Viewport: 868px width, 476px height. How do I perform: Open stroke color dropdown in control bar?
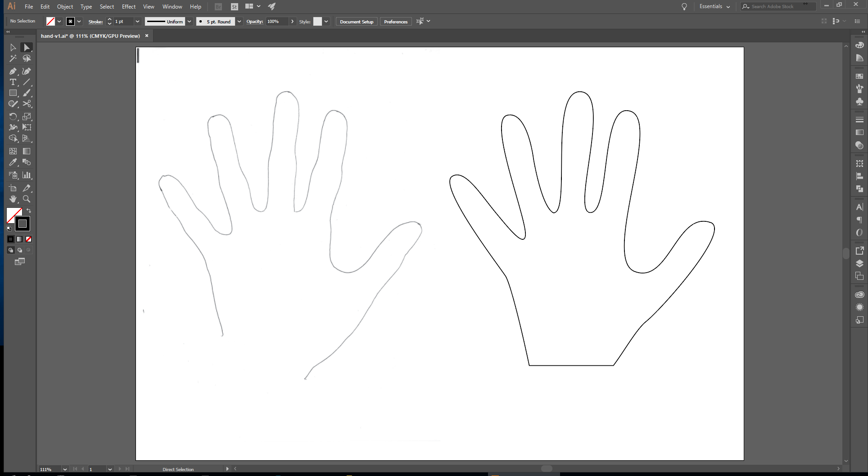pos(79,22)
